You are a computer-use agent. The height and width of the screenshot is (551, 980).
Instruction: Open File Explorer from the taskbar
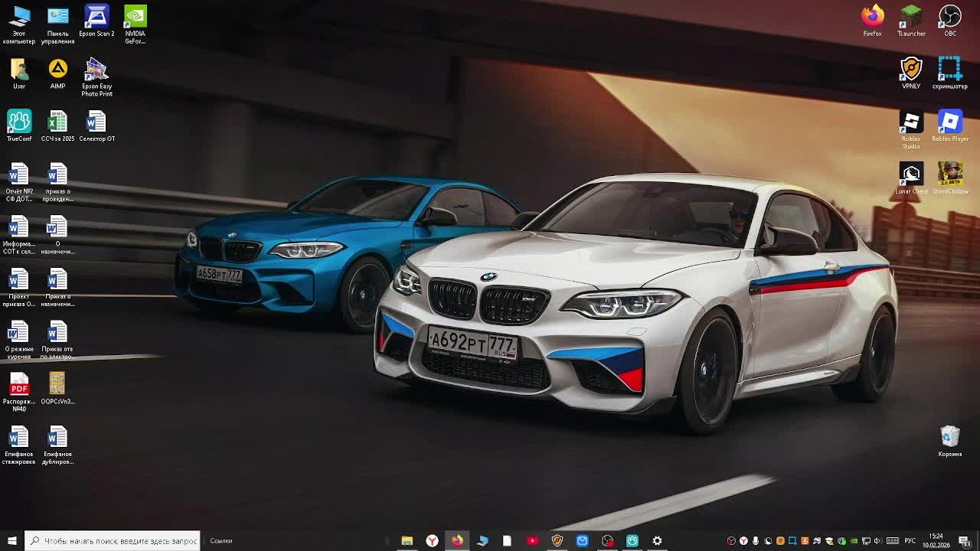407,541
